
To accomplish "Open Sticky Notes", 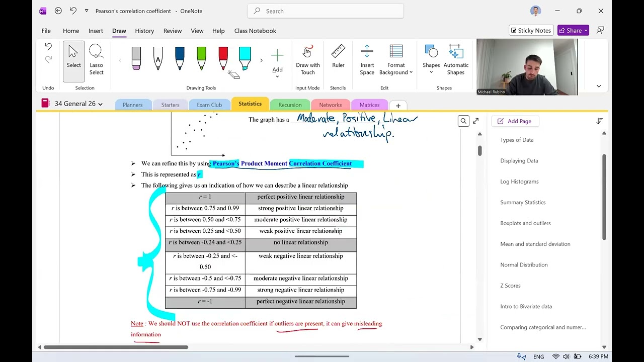I will 531,31.
